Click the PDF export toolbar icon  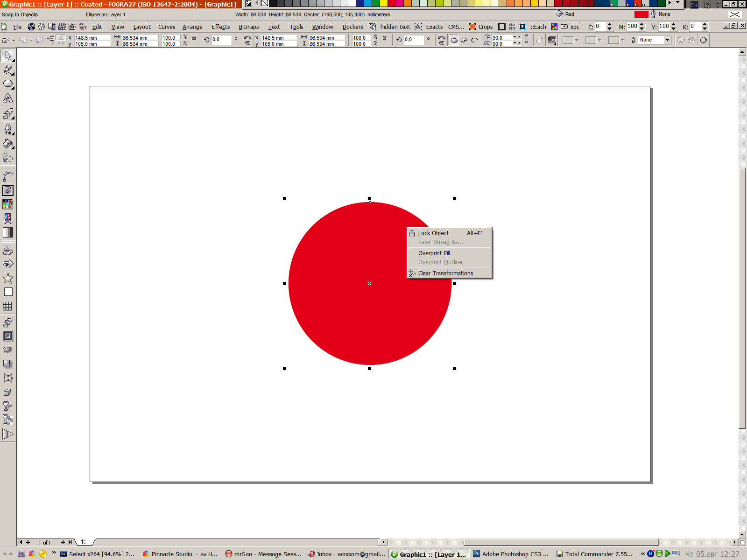[72, 27]
